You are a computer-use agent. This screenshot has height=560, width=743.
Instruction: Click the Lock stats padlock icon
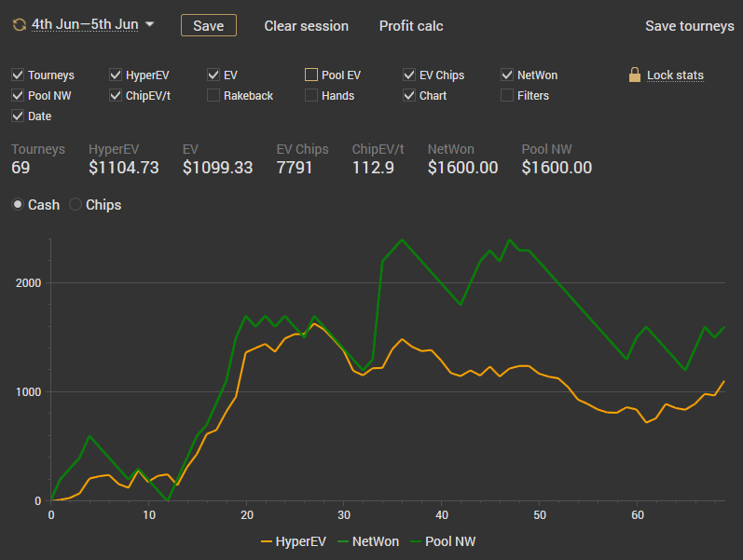pyautogui.click(x=635, y=75)
